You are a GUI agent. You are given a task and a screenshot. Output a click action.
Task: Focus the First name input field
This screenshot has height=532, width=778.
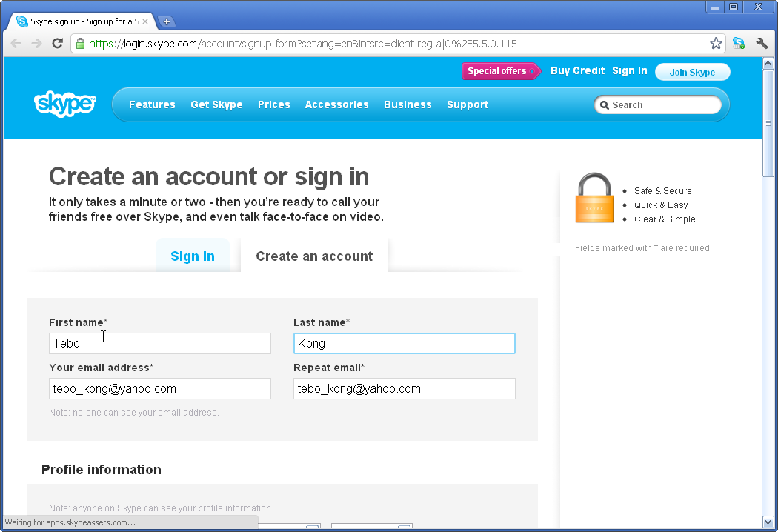coord(160,343)
